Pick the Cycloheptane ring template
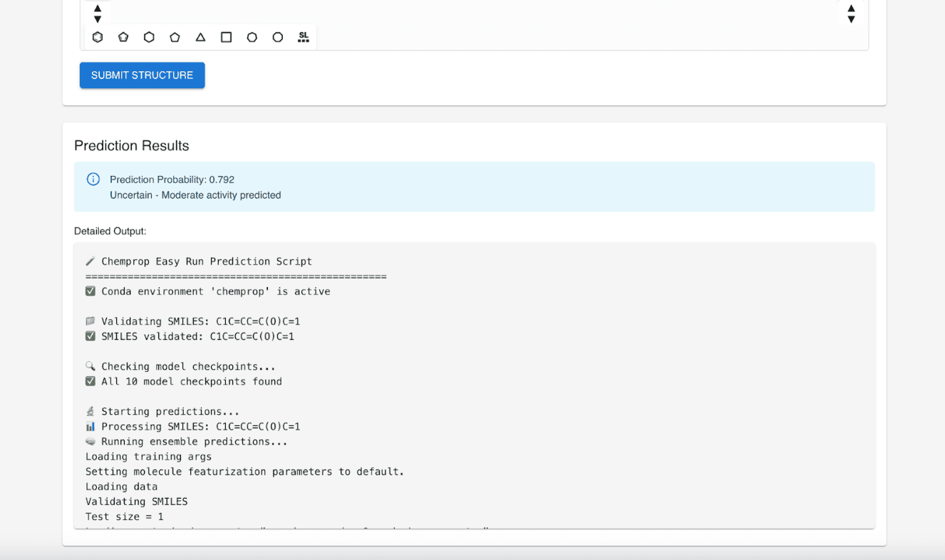Screen dimensions: 945x560 tap(252, 37)
